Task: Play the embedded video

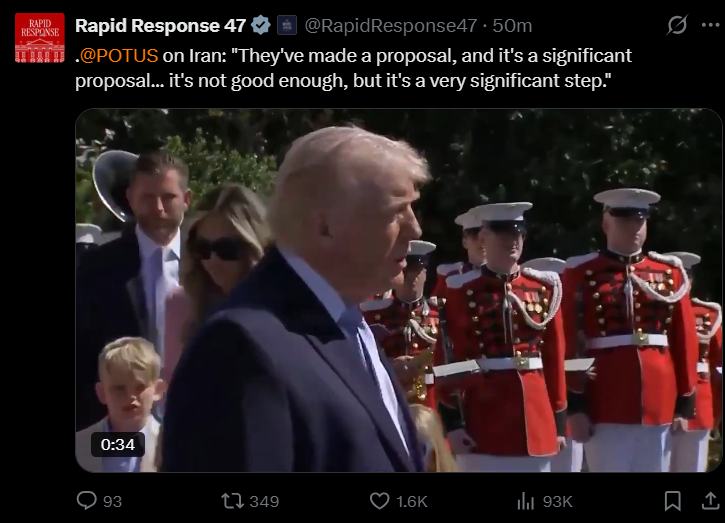Action: click(x=398, y=290)
